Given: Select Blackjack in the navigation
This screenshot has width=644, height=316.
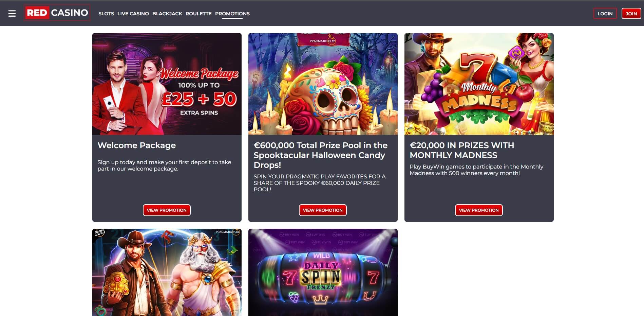Looking at the screenshot, I should pos(167,14).
